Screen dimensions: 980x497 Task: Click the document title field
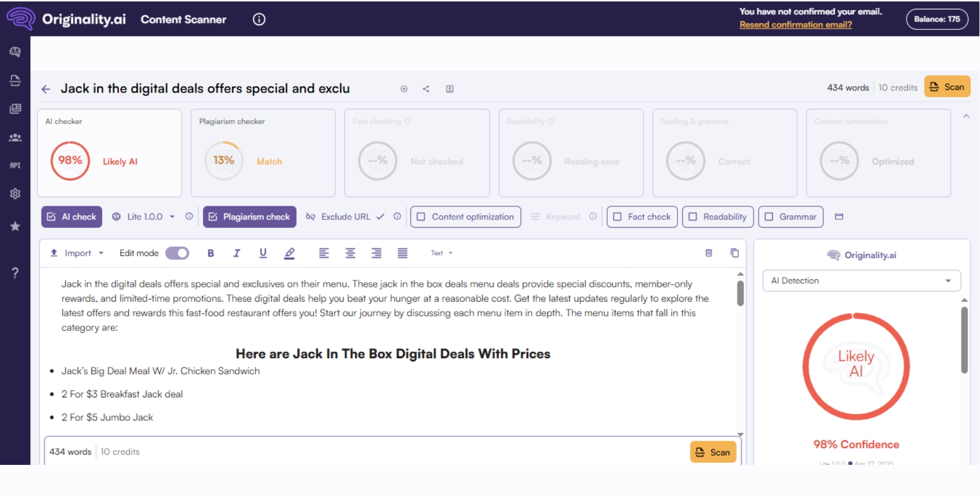[205, 89]
